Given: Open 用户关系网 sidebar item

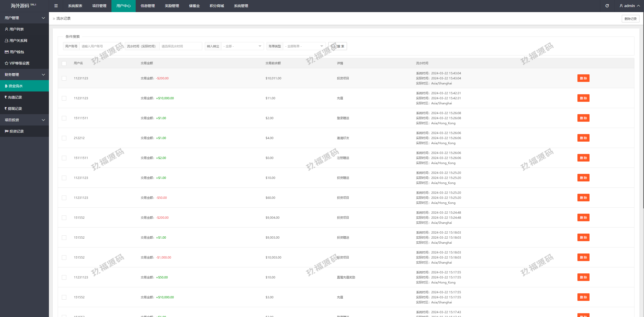Looking at the screenshot, I should pos(18,41).
